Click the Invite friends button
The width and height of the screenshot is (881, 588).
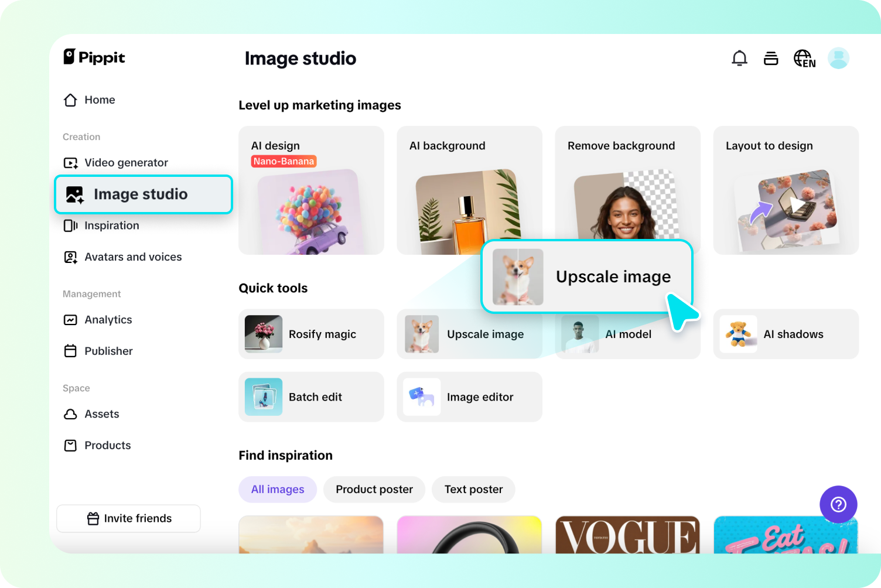128,518
